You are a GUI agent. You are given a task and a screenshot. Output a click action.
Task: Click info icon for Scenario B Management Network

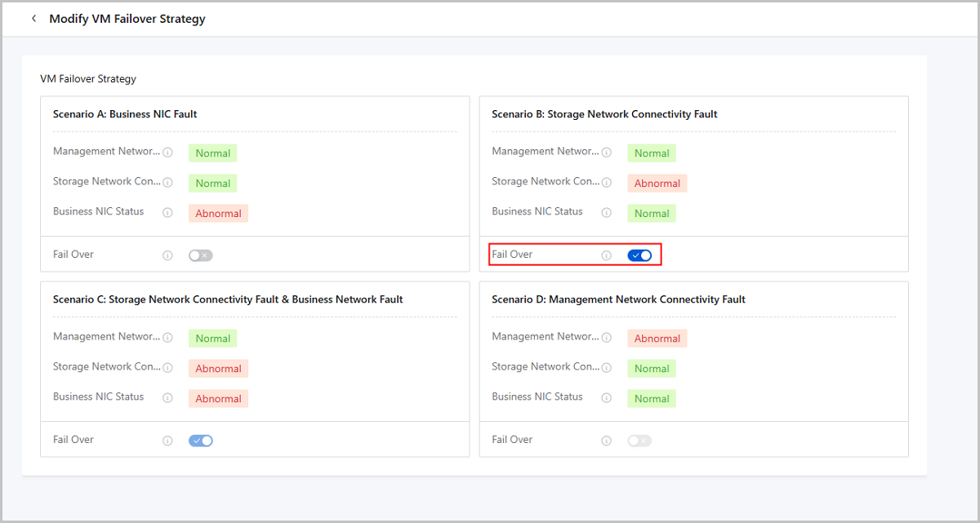[x=606, y=153]
